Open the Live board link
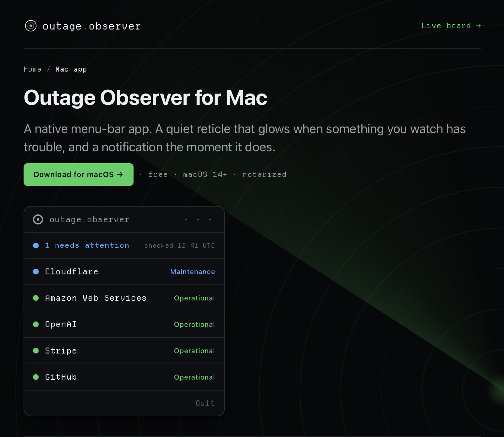The height and width of the screenshot is (437, 504). pos(451,26)
